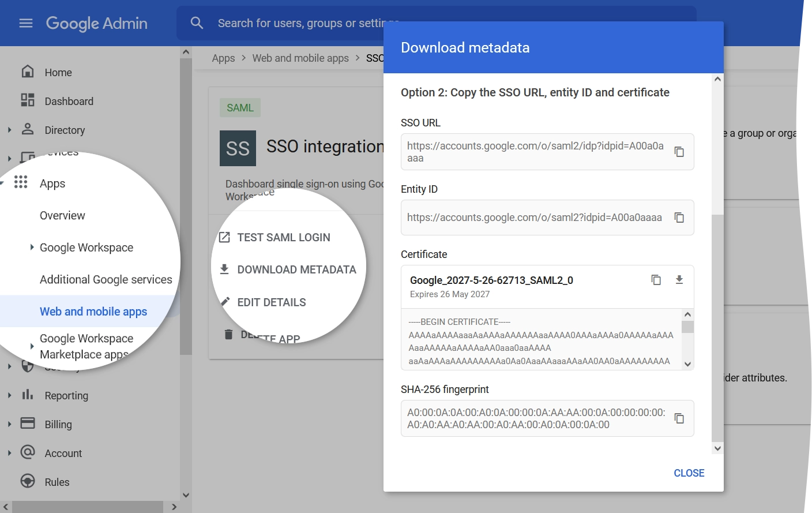
Task: Click the Home icon in sidebar
Action: pos(28,72)
